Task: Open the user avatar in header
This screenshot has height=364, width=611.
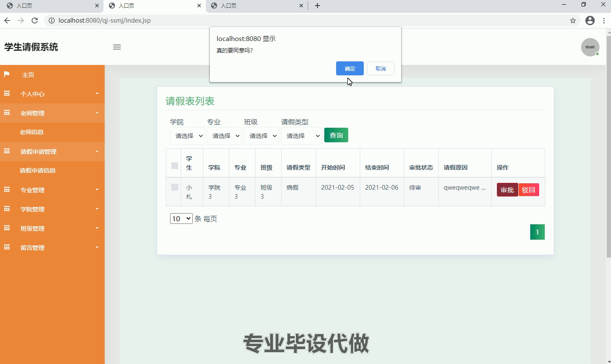Action: click(590, 47)
